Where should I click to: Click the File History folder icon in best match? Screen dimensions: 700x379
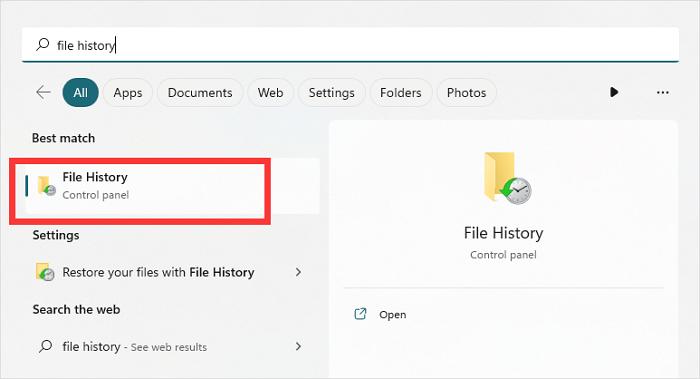pos(46,186)
